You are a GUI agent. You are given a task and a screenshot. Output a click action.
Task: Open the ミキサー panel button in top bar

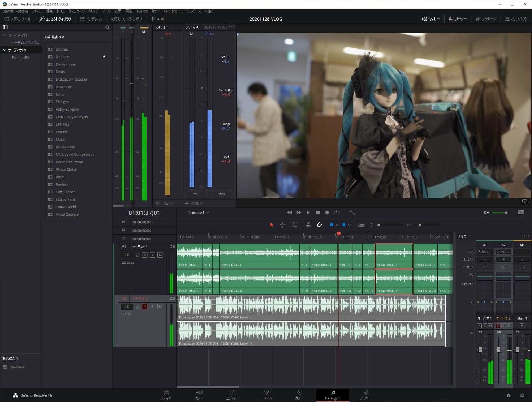click(x=431, y=19)
